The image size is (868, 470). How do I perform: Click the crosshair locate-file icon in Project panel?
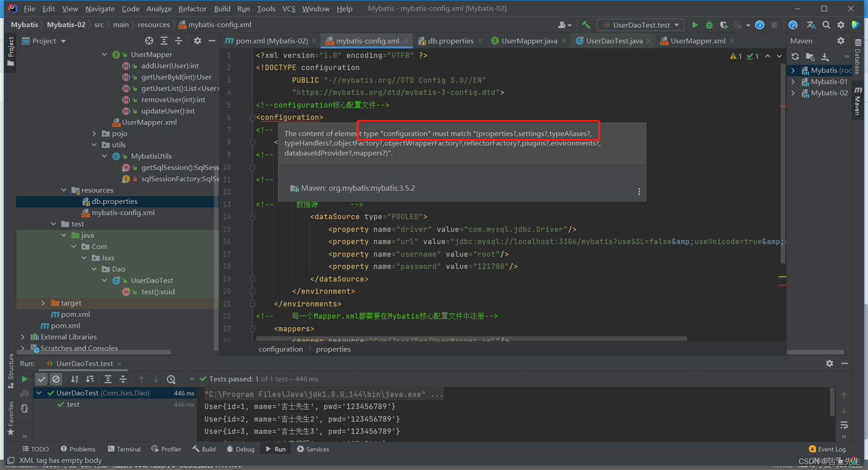[x=149, y=41]
